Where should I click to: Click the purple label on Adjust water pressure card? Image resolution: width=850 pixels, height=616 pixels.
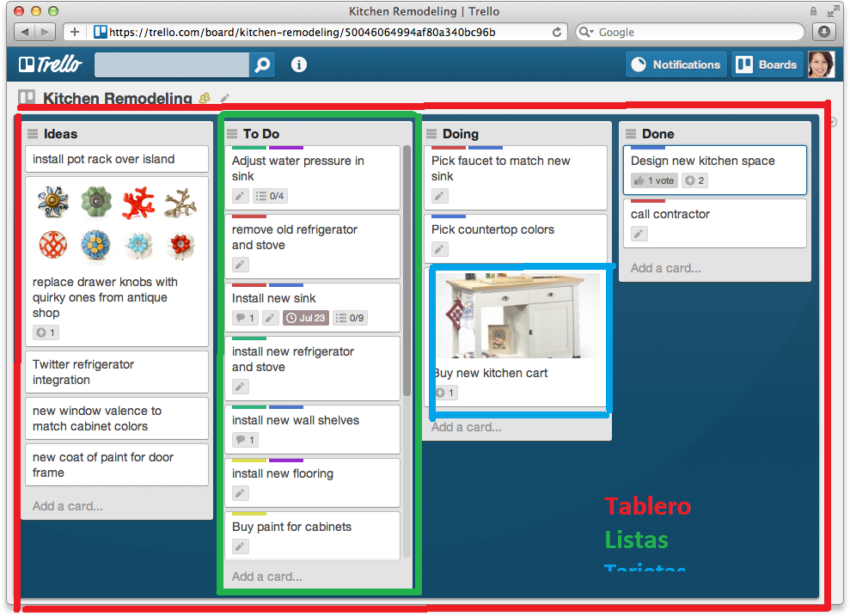coord(285,148)
